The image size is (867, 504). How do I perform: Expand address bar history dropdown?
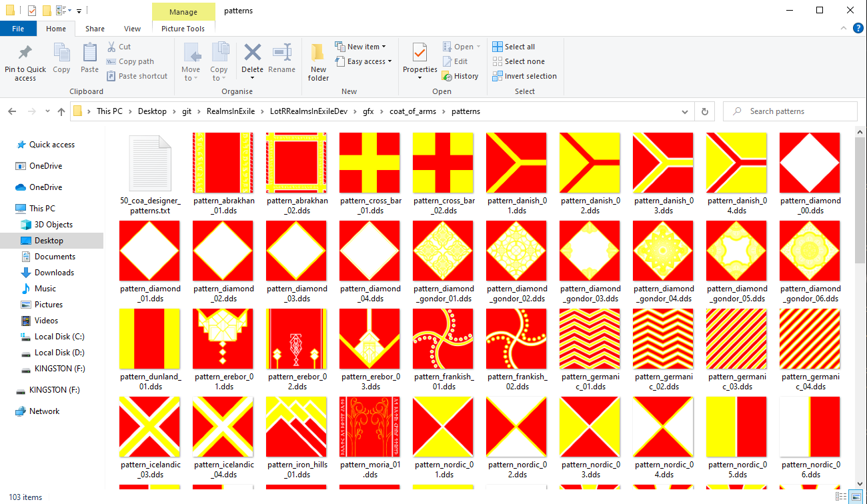[686, 111]
